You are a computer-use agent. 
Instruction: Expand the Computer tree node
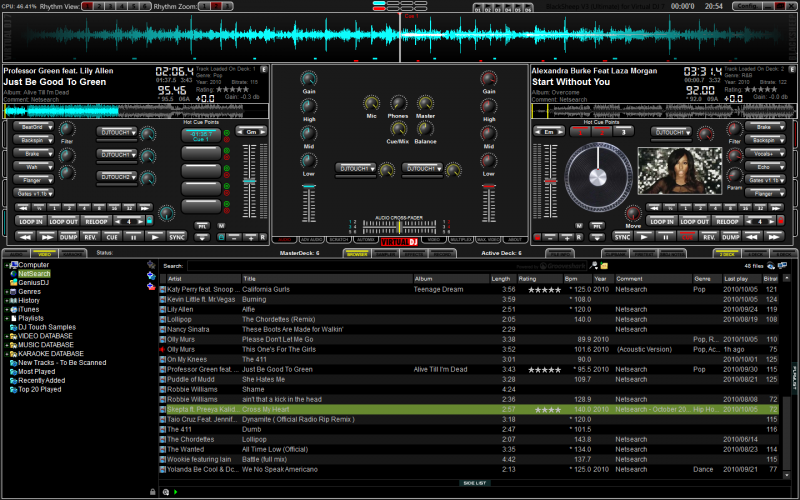point(7,265)
